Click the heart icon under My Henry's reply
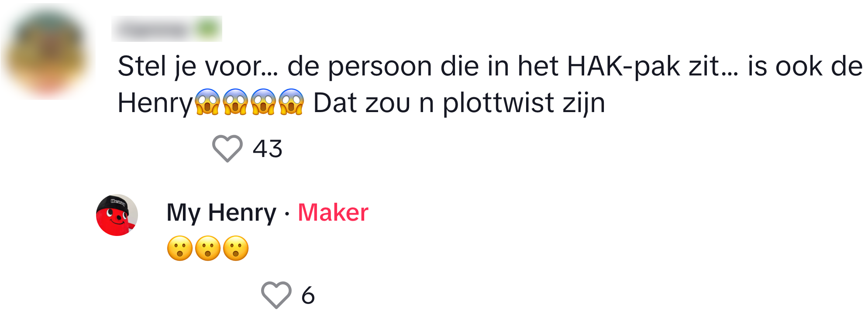 tap(276, 296)
